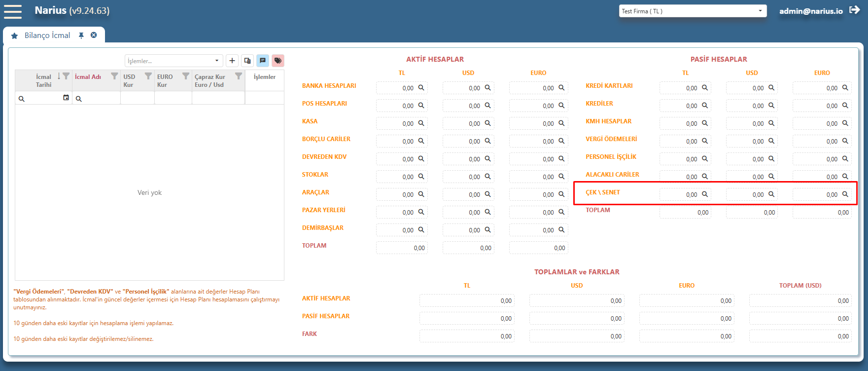Open the İşlemler dropdown

tap(174, 61)
